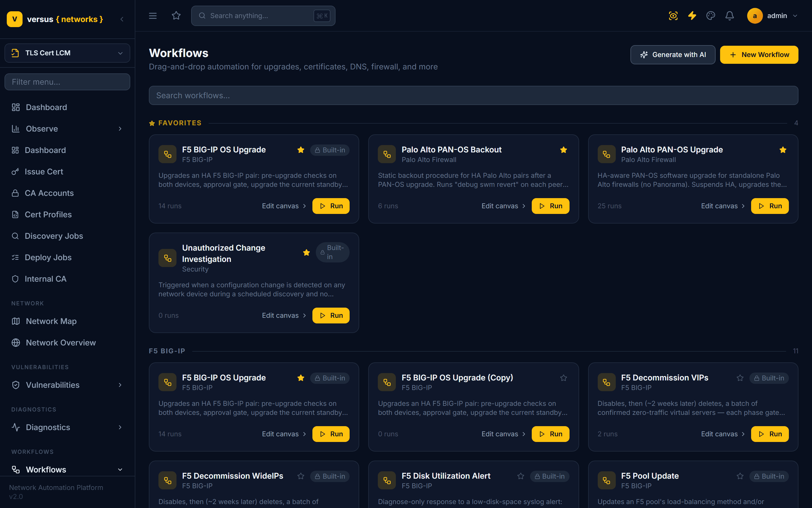Click the Issue Cert key icon
This screenshot has width=812, height=508.
click(x=15, y=172)
